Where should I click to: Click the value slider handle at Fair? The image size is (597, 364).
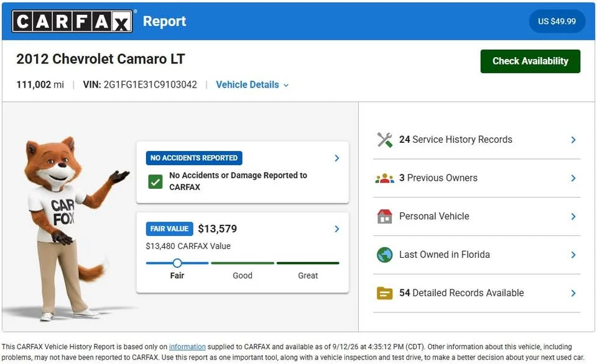(x=177, y=263)
